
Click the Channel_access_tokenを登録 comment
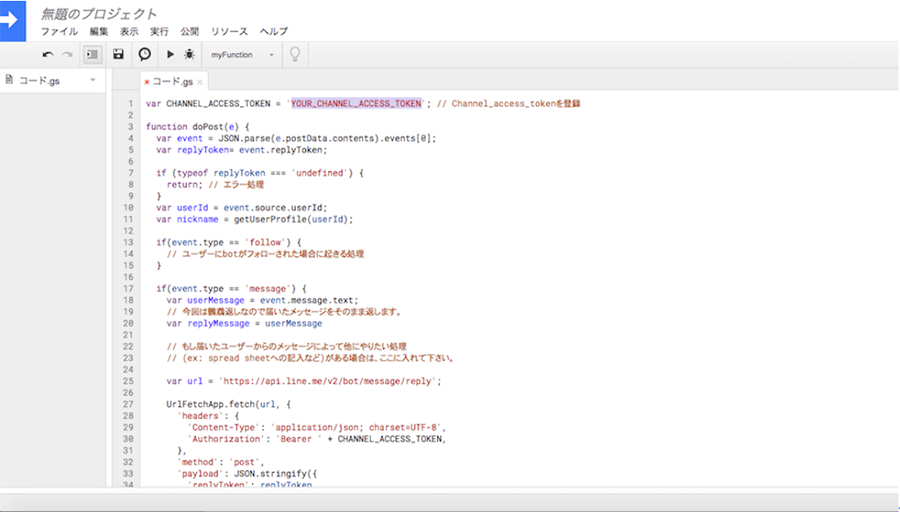[x=509, y=103]
